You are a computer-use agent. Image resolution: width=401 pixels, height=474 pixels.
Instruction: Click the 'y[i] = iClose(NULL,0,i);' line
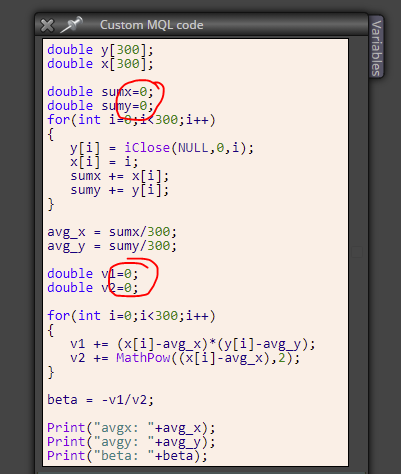(x=162, y=148)
